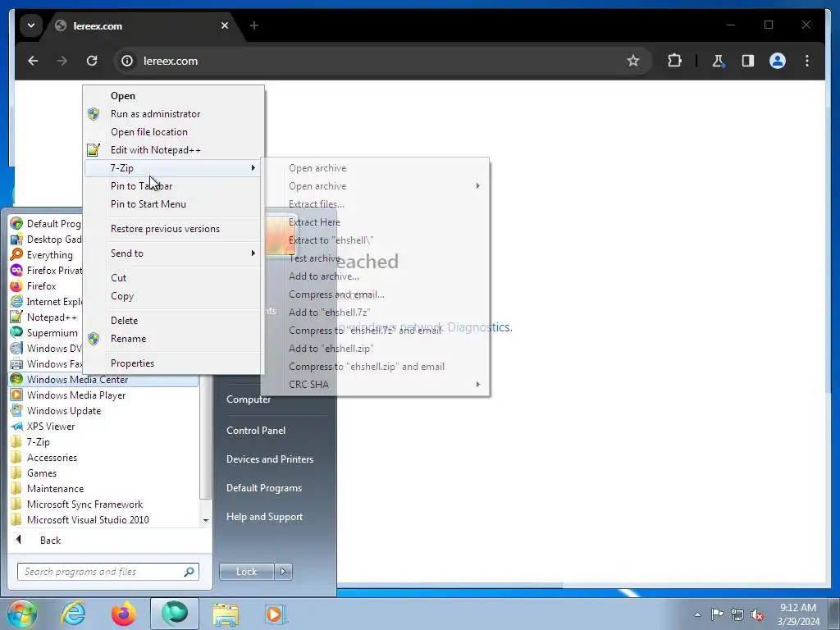This screenshot has height=630, width=840.
Task: Choose Add to "ehshell.7z"
Action: pyautogui.click(x=375, y=313)
